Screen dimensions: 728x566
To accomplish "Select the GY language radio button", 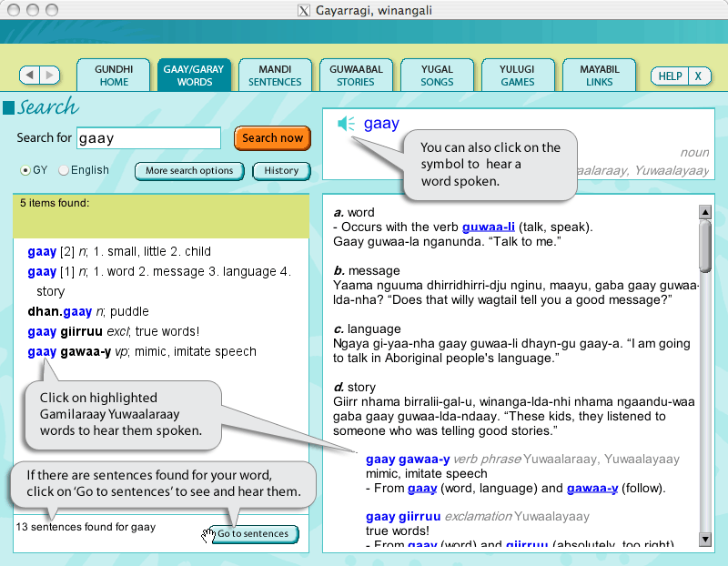I will point(26,170).
